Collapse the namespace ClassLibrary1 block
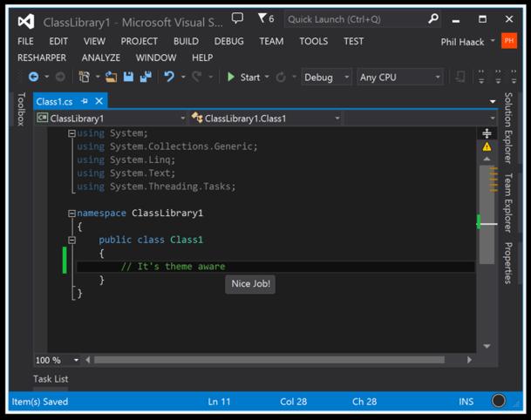Screen dimensions: 531x420 71,213
